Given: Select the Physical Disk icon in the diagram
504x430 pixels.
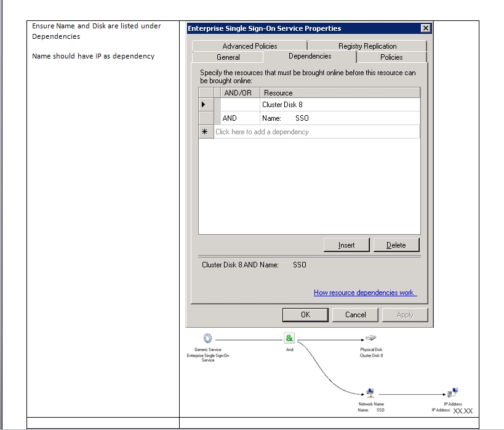Looking at the screenshot, I should (x=371, y=338).
